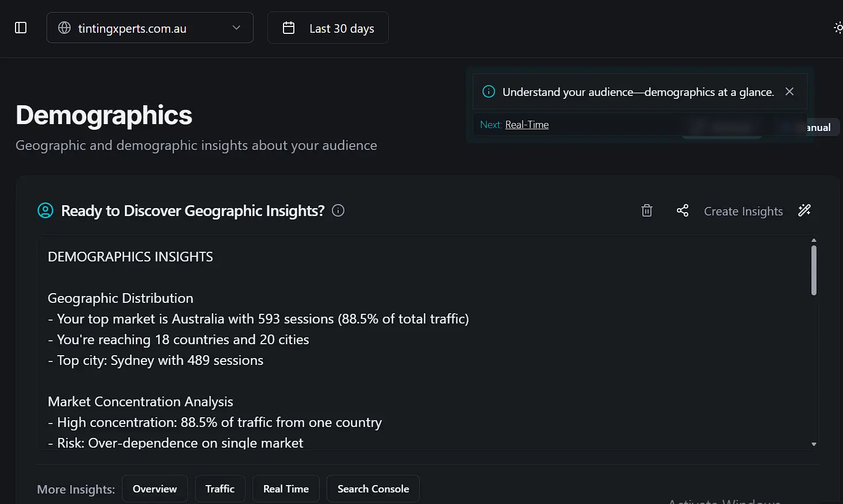Expand the tintingxperts.com.au domain dropdown
Image resolution: width=843 pixels, height=504 pixels.
[x=150, y=28]
